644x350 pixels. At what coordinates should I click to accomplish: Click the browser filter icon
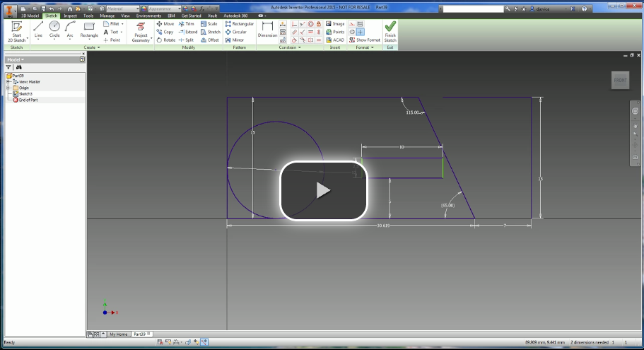(x=8, y=67)
